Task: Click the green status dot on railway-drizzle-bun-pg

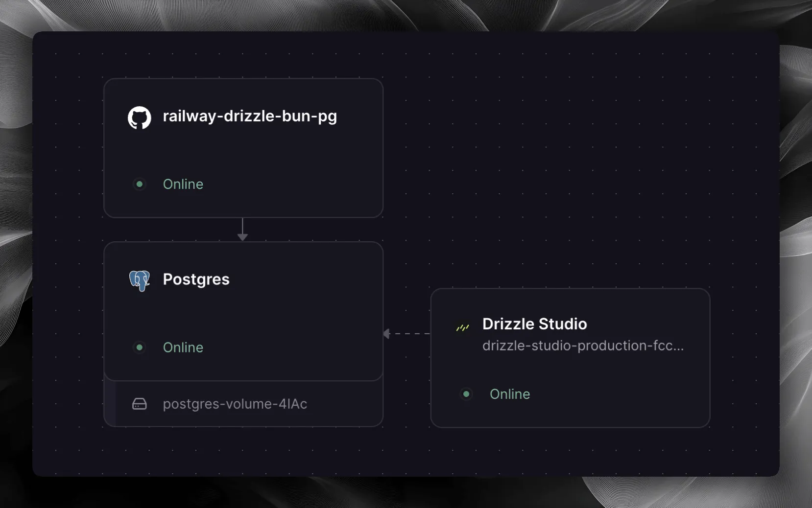Action: click(140, 184)
